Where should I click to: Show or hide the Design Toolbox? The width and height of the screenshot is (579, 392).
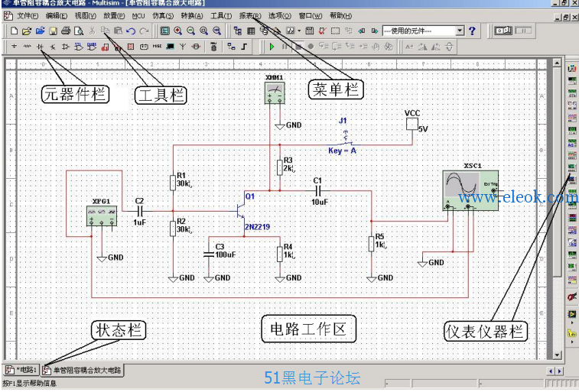(238, 31)
